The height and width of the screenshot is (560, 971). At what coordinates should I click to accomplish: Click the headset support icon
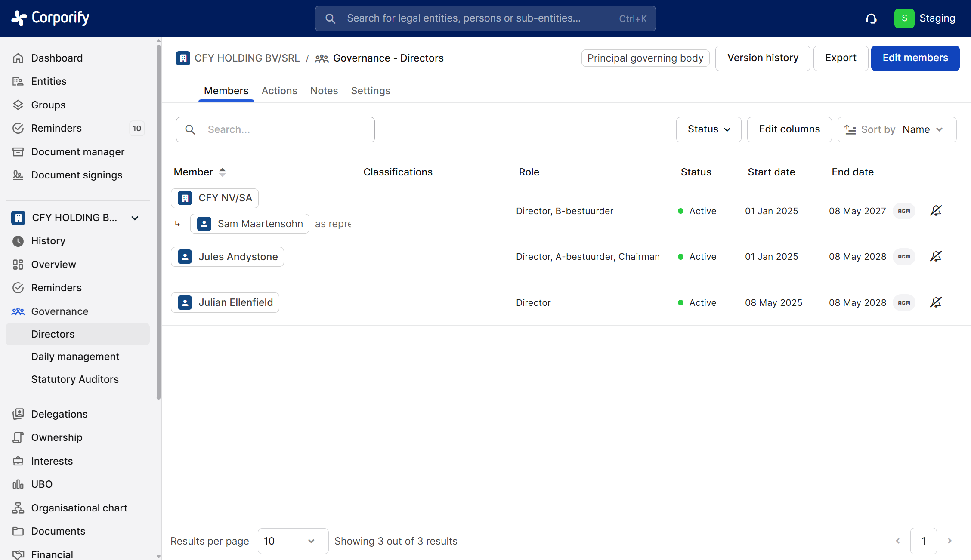[871, 18]
